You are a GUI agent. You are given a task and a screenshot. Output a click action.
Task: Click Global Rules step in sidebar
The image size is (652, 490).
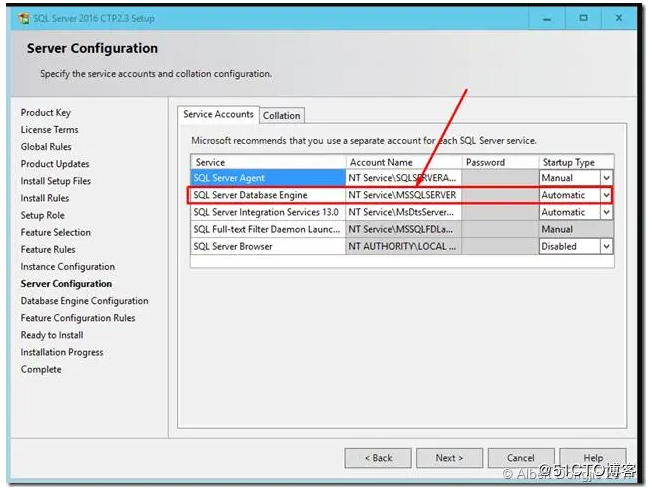coord(46,147)
